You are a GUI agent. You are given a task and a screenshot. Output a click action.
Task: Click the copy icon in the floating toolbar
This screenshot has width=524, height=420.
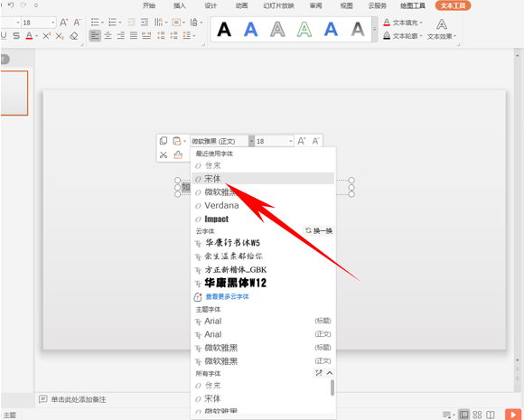(164, 141)
